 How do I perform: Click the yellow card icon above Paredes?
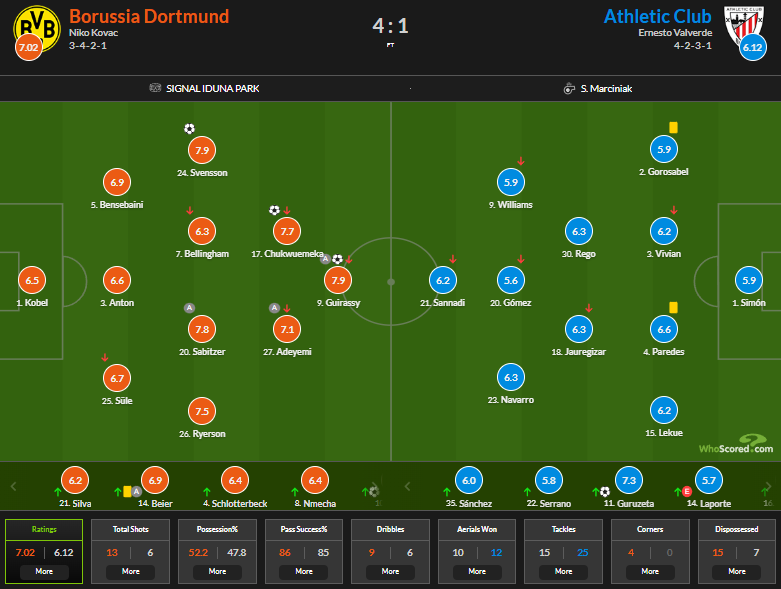[x=674, y=307]
